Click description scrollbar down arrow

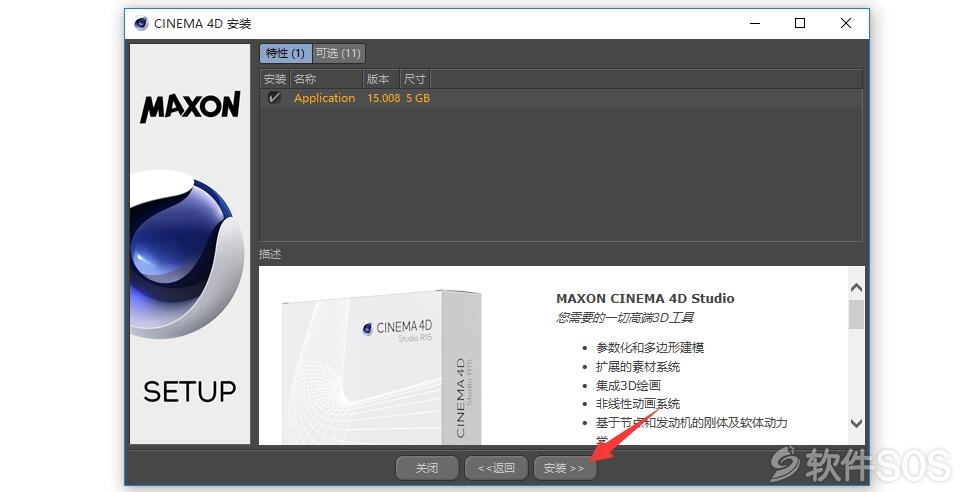click(856, 423)
